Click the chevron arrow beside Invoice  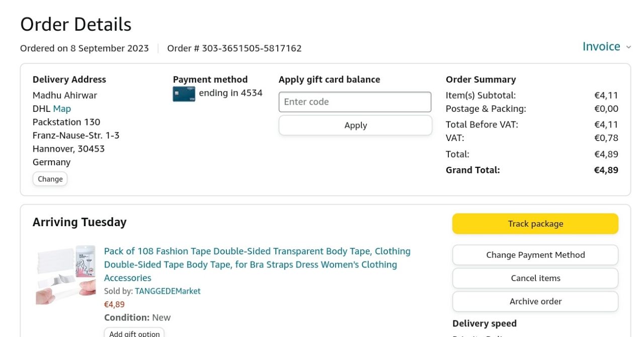pos(628,47)
